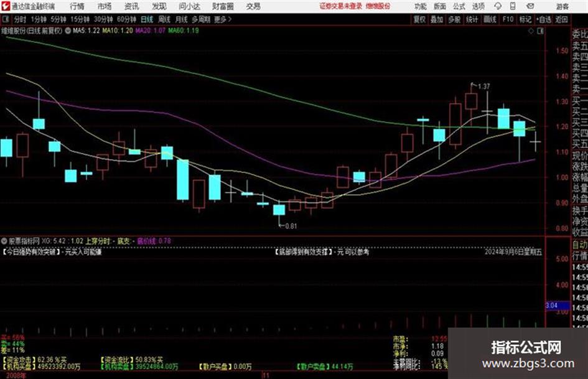Switch to 60分钟 chart period
Image resolution: width=588 pixels, height=379 pixels.
[x=126, y=19]
